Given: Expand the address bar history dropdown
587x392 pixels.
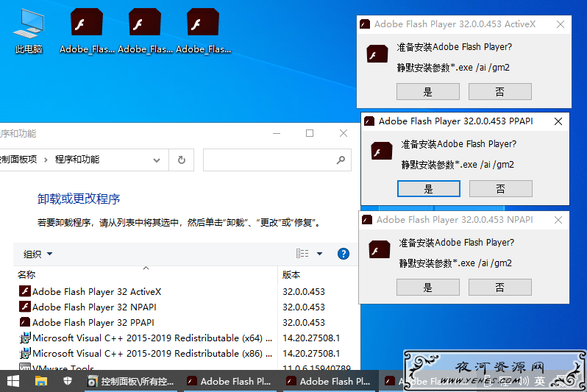Looking at the screenshot, I should pyautogui.click(x=157, y=160).
